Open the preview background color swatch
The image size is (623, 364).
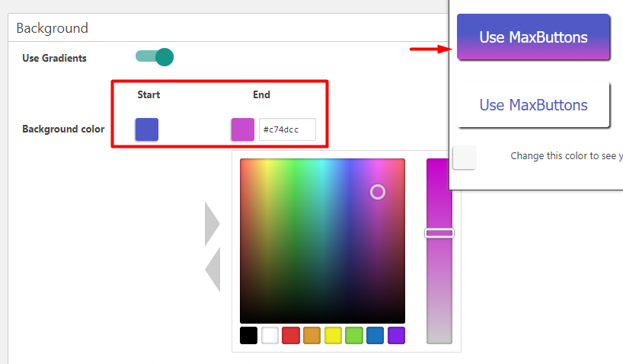(x=465, y=158)
